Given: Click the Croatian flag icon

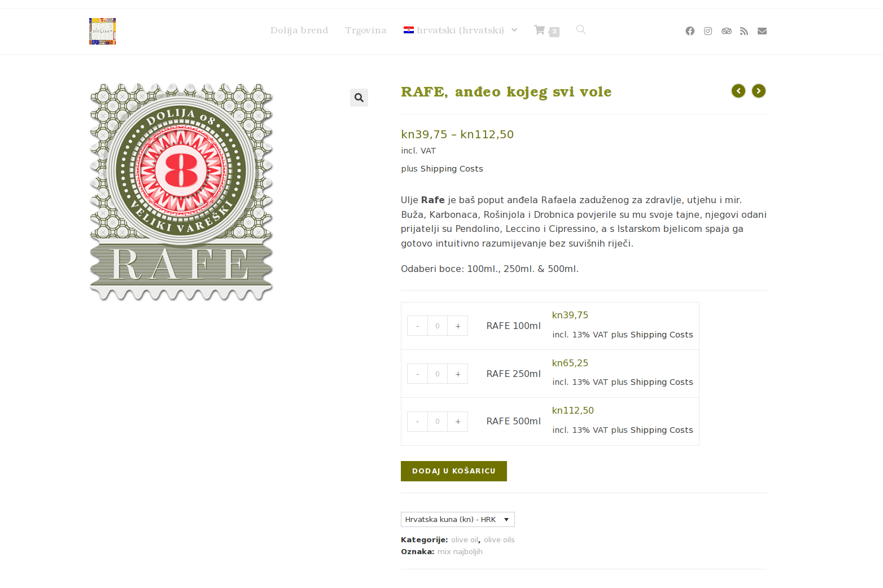Looking at the screenshot, I should 409,30.
